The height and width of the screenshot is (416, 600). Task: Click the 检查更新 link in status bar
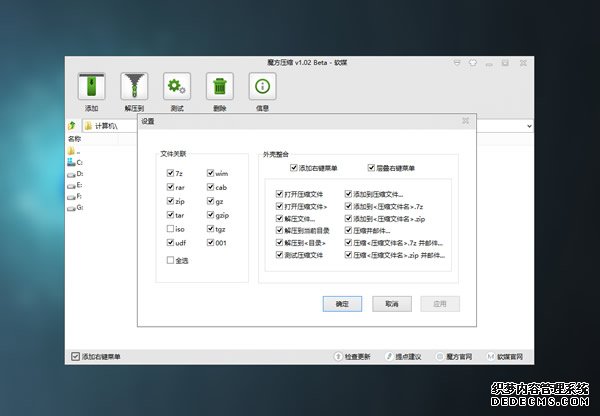[x=352, y=357]
